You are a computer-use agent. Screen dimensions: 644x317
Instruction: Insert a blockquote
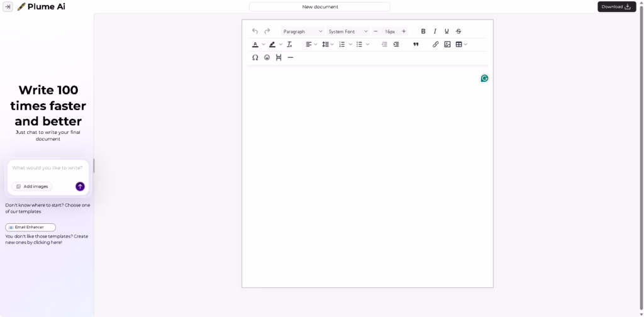pyautogui.click(x=416, y=45)
